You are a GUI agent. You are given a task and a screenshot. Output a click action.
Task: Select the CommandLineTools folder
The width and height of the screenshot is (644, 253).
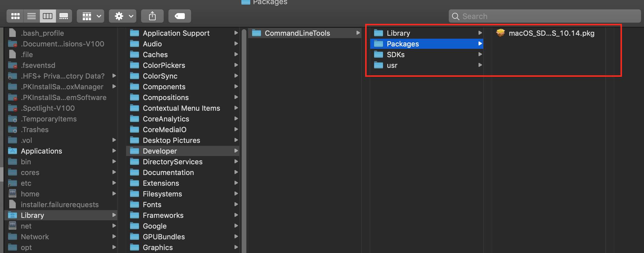click(x=297, y=33)
